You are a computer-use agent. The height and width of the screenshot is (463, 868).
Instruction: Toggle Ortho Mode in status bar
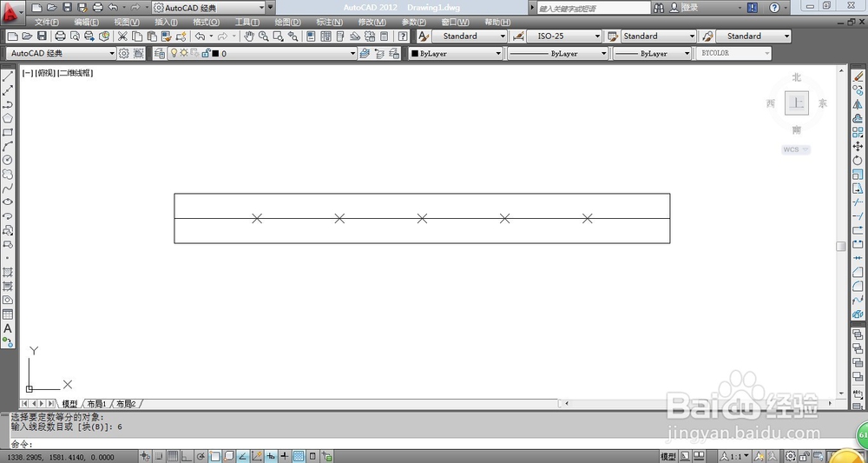[187, 456]
